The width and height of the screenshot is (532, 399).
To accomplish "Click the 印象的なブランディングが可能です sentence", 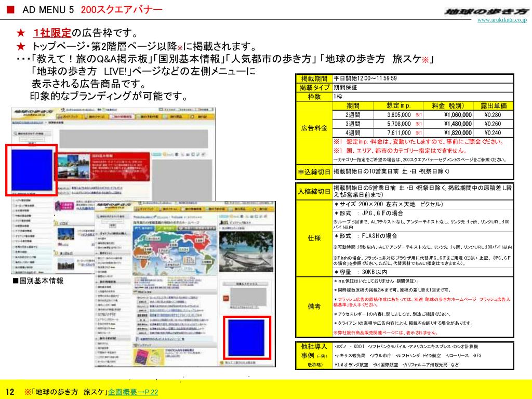I will pyautogui.click(x=109, y=96).
